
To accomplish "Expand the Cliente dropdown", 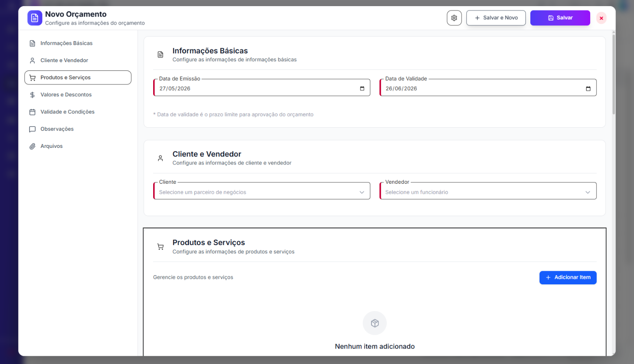I will 262,191.
